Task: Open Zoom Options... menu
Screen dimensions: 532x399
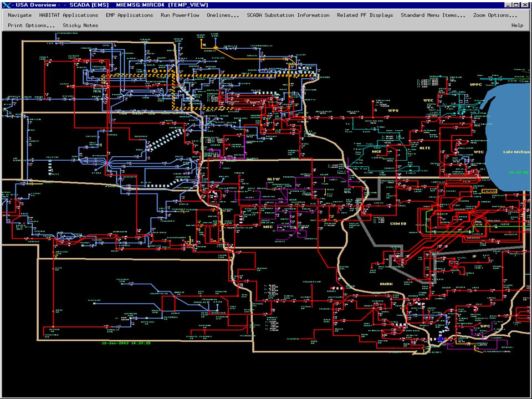Action: (x=495, y=16)
